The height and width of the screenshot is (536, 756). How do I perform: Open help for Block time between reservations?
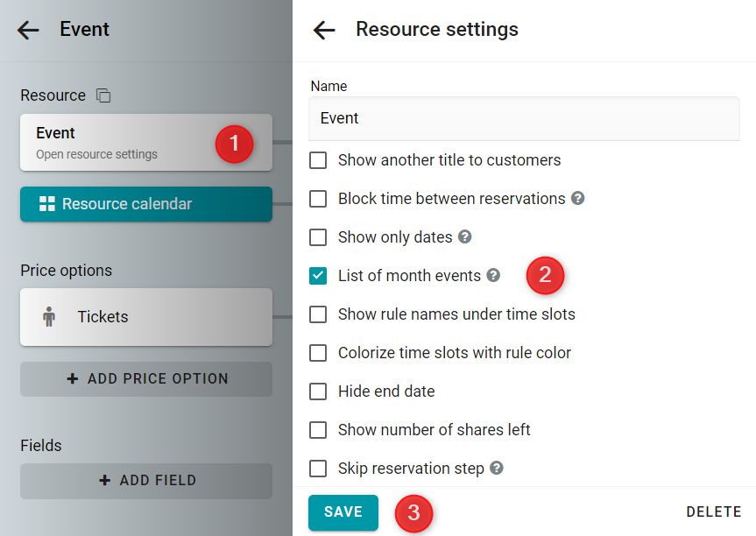coord(577,198)
